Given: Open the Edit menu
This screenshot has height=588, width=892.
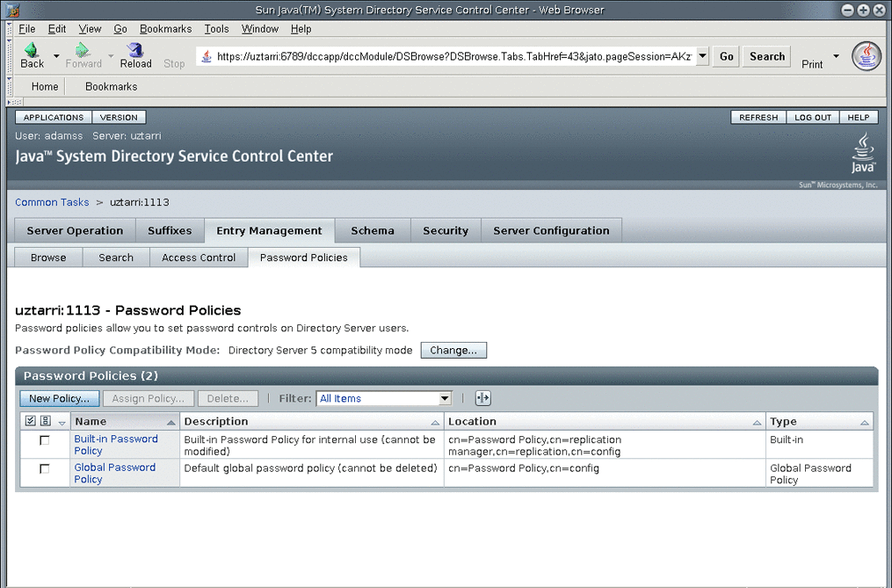Looking at the screenshot, I should 57,28.
